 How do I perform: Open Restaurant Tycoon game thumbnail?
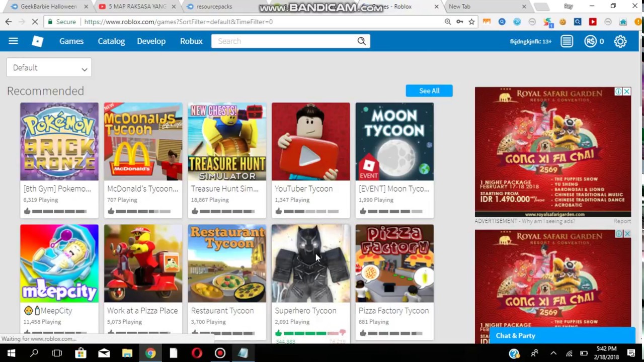coord(227,263)
